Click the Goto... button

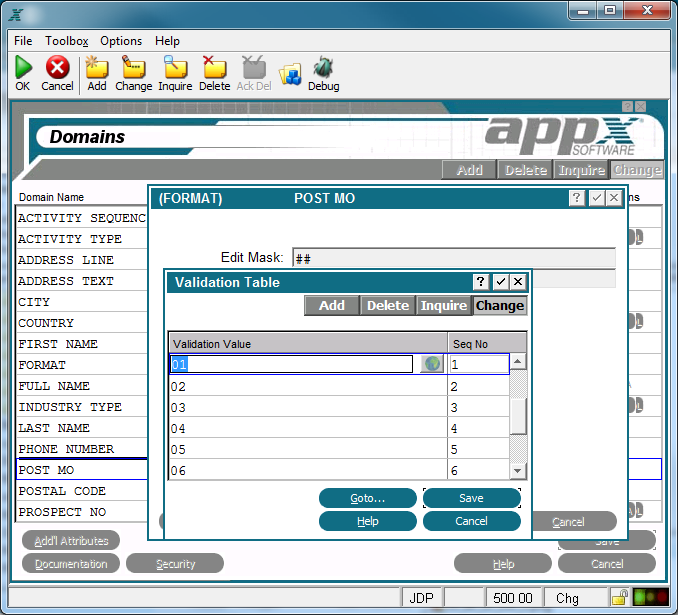click(x=368, y=498)
